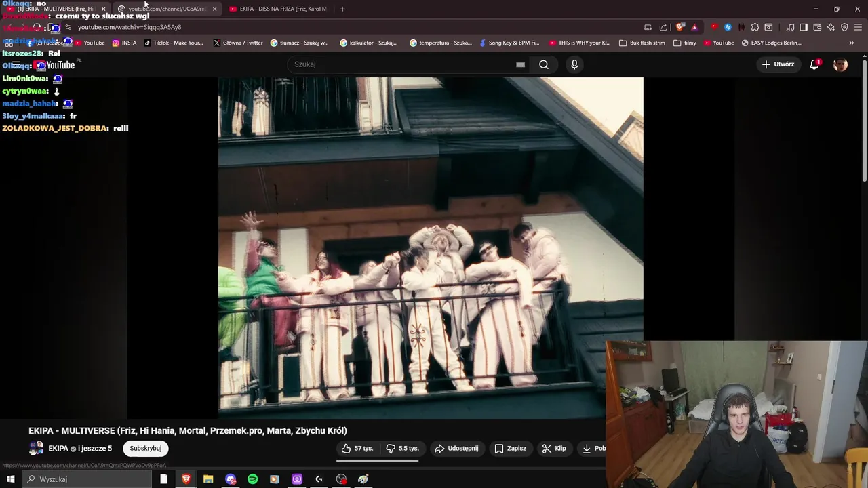Like the video showing 57 tys.
Image resolution: width=868 pixels, height=488 pixels.
coord(357,449)
